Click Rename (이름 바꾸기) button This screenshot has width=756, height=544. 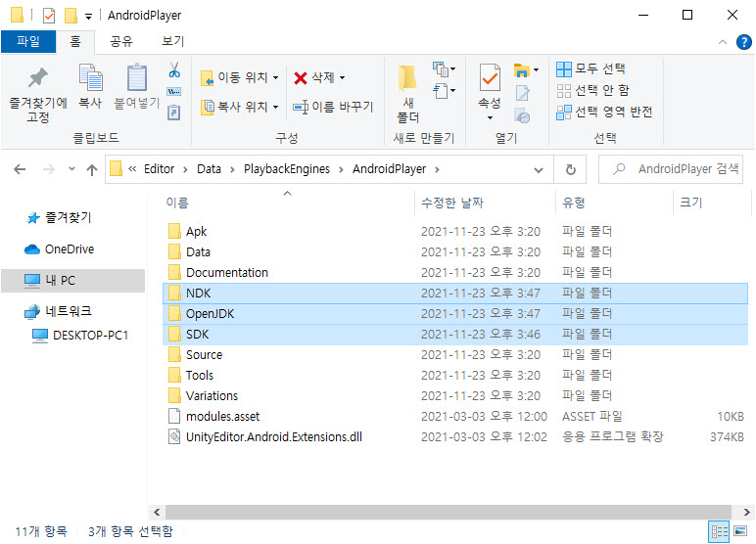coord(333,107)
